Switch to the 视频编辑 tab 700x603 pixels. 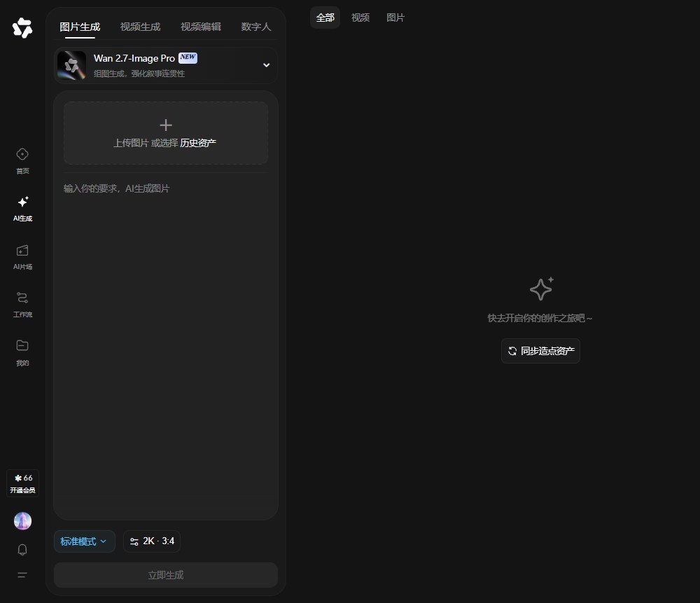(x=201, y=27)
